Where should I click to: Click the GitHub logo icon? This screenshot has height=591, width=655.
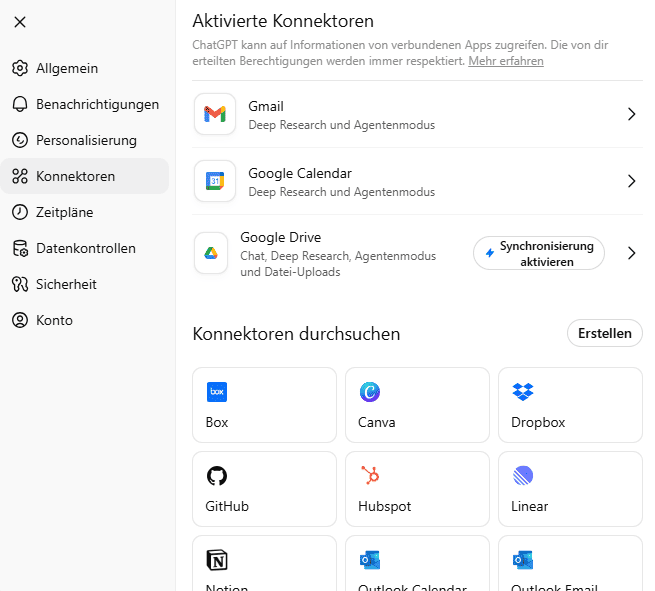(217, 476)
